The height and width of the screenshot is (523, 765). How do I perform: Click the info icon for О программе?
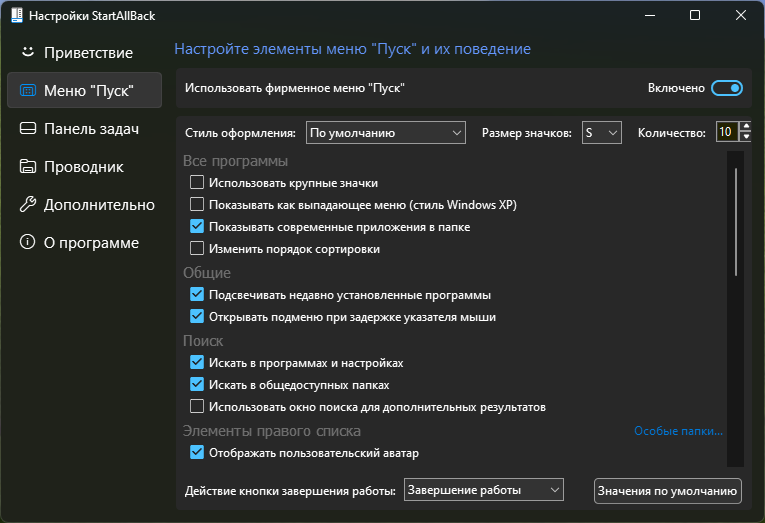(x=28, y=242)
